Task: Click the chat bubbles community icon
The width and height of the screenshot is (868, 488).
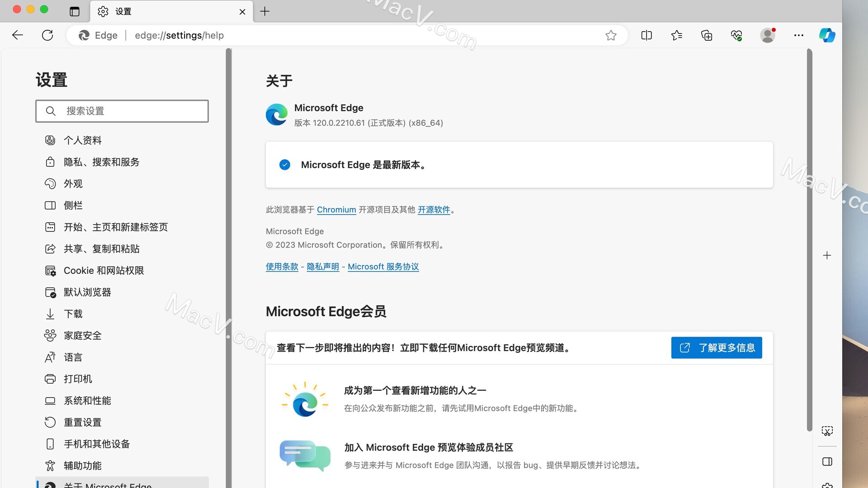Action: click(305, 455)
